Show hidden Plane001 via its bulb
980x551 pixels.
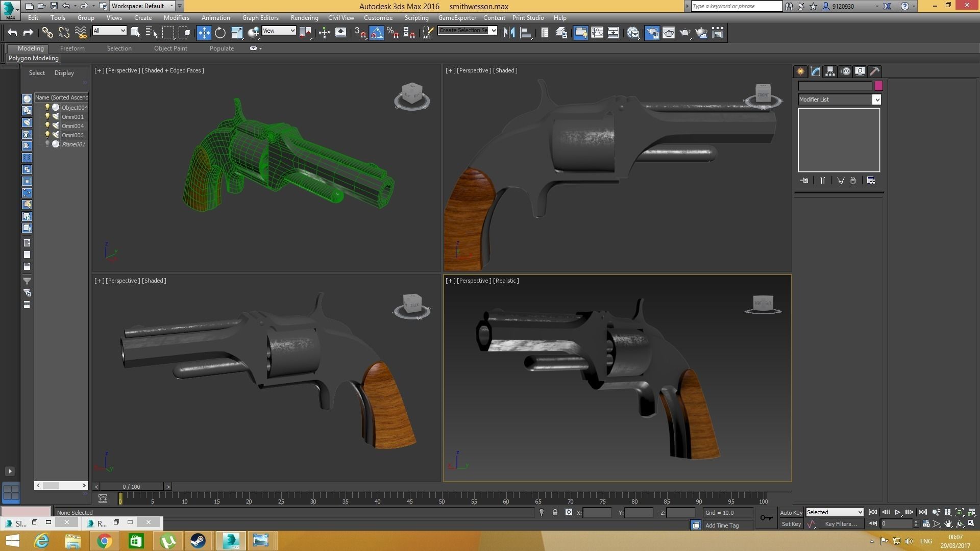[x=47, y=144]
